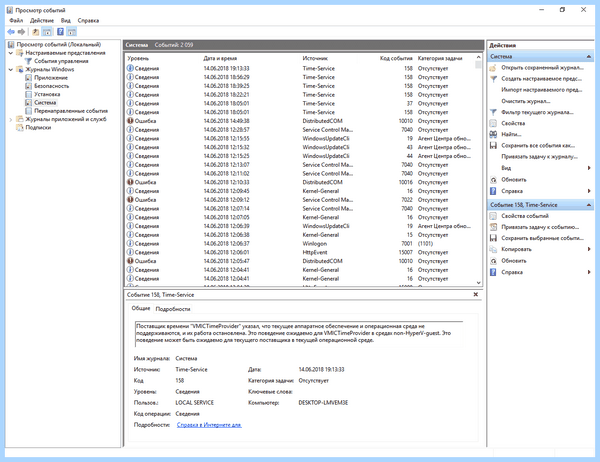Viewport: 600px width, 462px height.
Task: Select Система log in tree
Action: coord(45,103)
